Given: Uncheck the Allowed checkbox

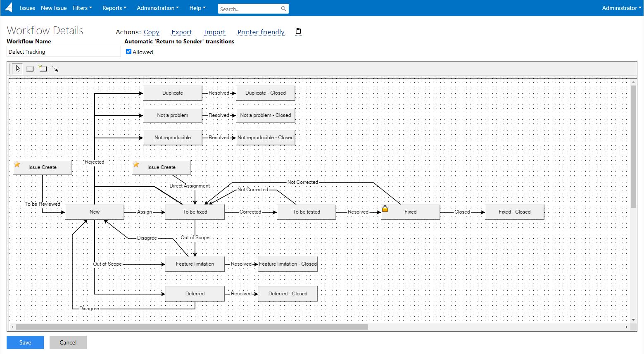Looking at the screenshot, I should click(128, 51).
